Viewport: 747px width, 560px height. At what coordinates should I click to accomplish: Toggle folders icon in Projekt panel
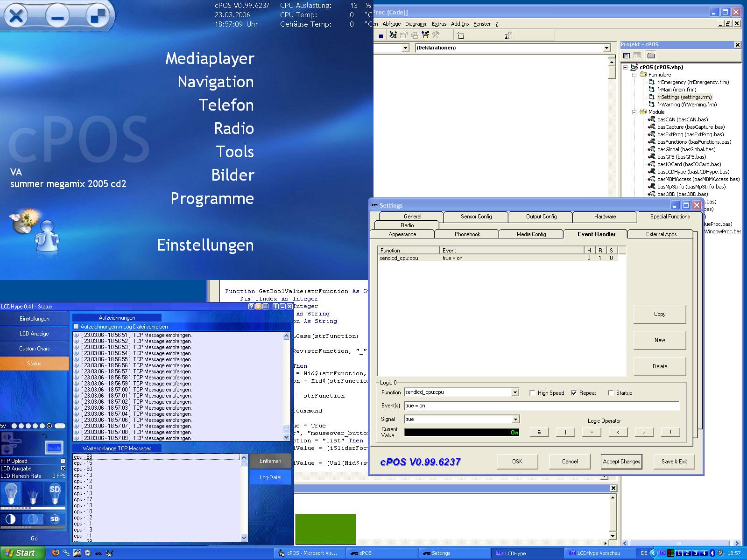(651, 56)
